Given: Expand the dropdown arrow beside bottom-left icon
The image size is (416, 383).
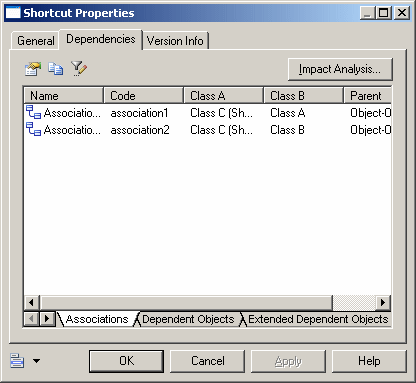Looking at the screenshot, I should click(36, 361).
